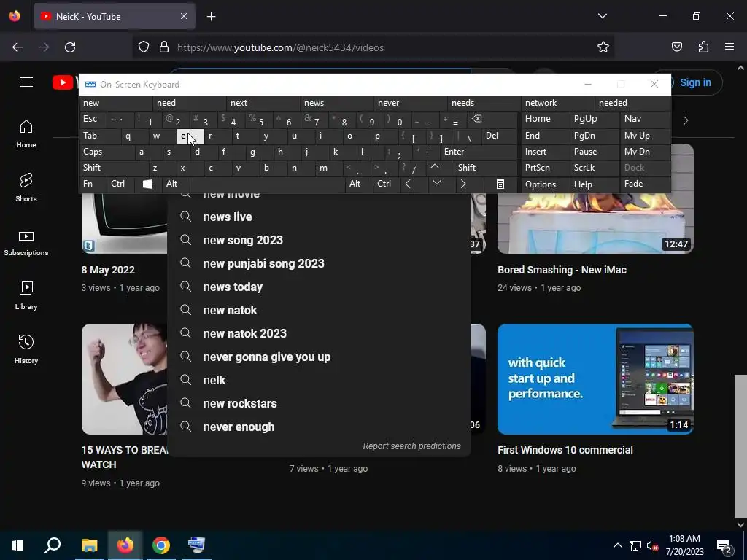The width and height of the screenshot is (747, 560).
Task: Click the page vertical scrollbar thumb
Action: [740, 447]
